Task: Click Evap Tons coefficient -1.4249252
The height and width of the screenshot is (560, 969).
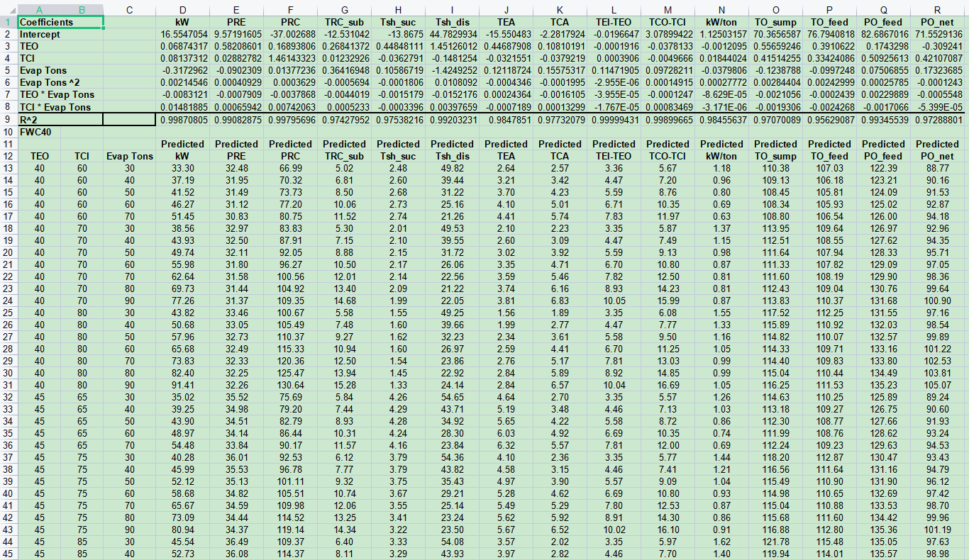Action: tap(452, 71)
